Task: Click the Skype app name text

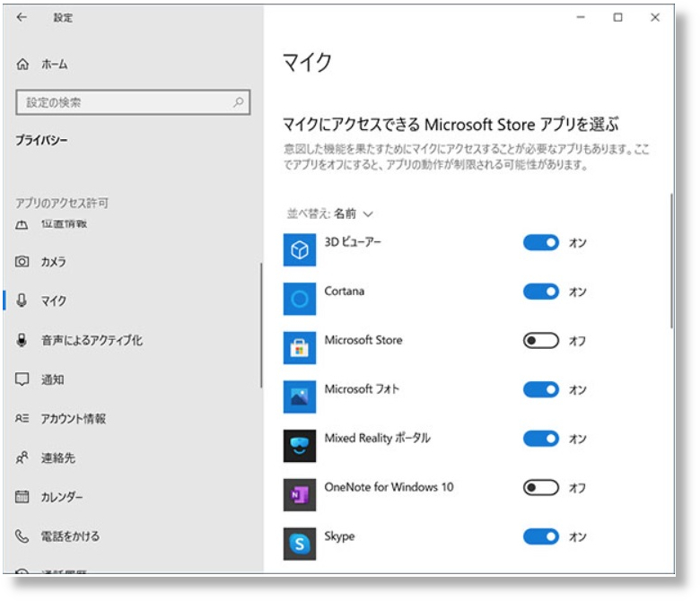Action: pos(339,536)
